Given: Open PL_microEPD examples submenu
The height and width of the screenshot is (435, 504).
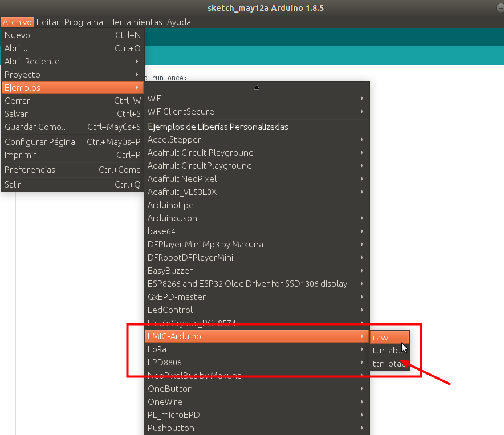Looking at the screenshot, I should [257, 415].
